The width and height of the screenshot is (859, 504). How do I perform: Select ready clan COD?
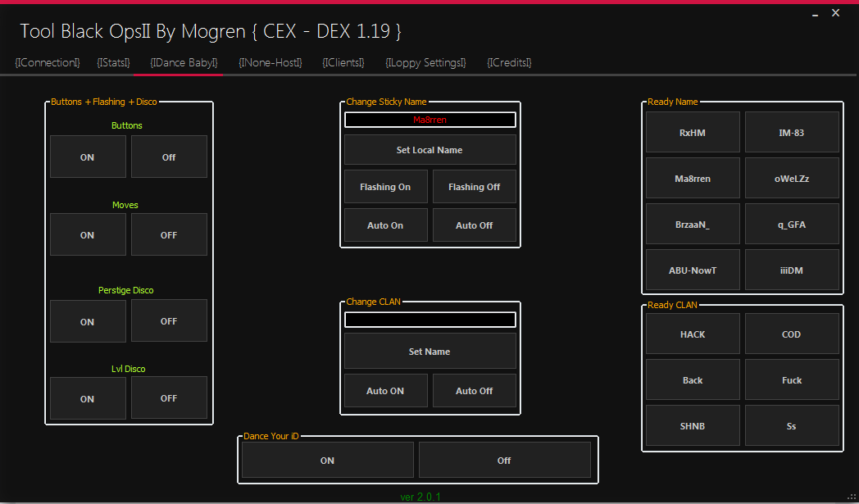792,334
